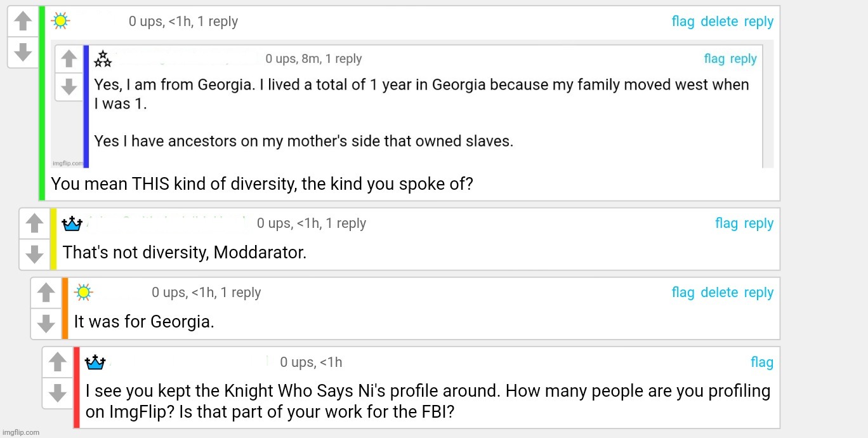The width and height of the screenshot is (868, 438).
Task: Upvote the top 'THIS kind of diversity' comment
Action: pos(23,22)
